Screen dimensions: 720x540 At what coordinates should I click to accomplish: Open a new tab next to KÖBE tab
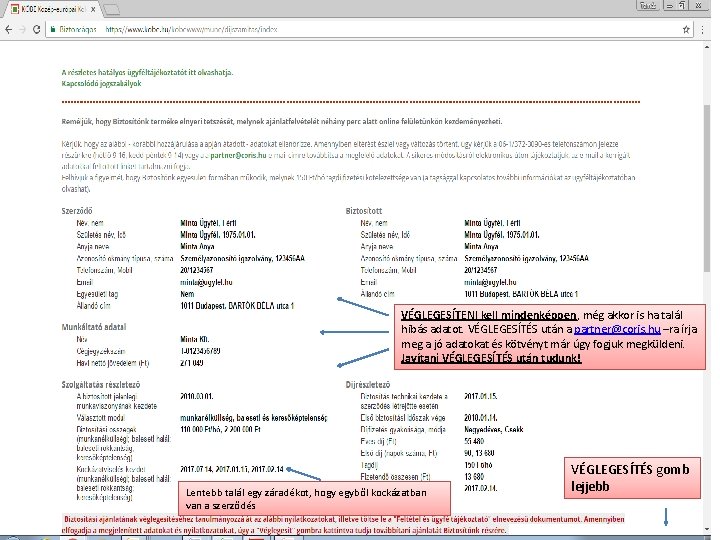coord(111,9)
